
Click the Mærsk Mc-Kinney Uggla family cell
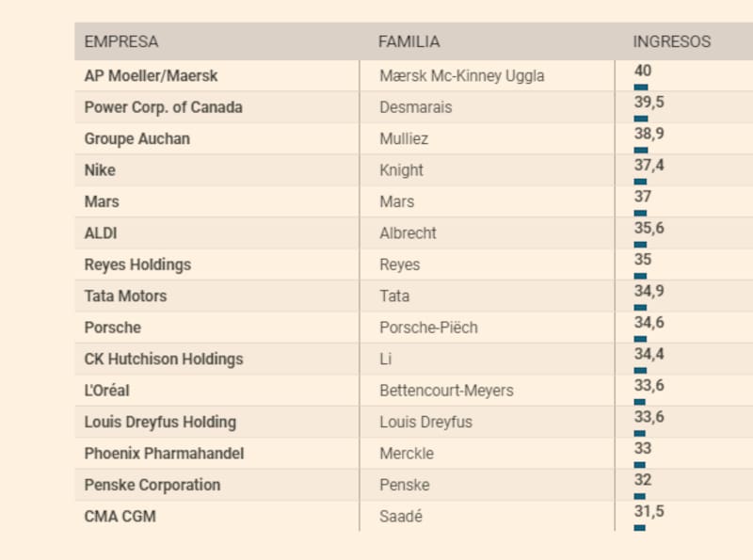pyautogui.click(x=461, y=75)
